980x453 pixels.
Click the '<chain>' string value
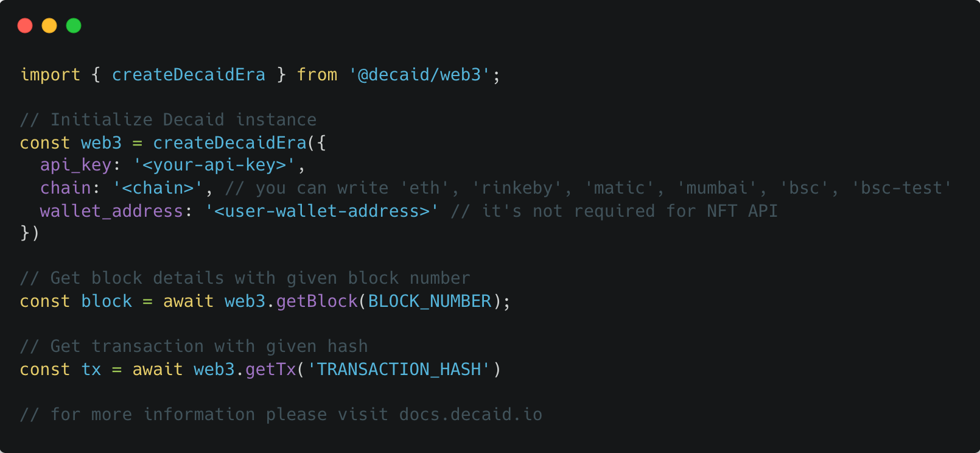[158, 188]
